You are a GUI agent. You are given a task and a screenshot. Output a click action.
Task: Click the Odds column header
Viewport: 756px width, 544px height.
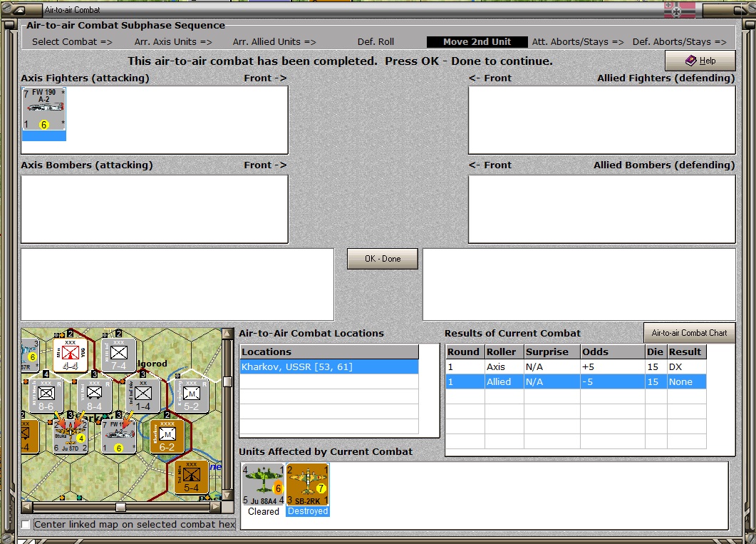click(x=612, y=351)
